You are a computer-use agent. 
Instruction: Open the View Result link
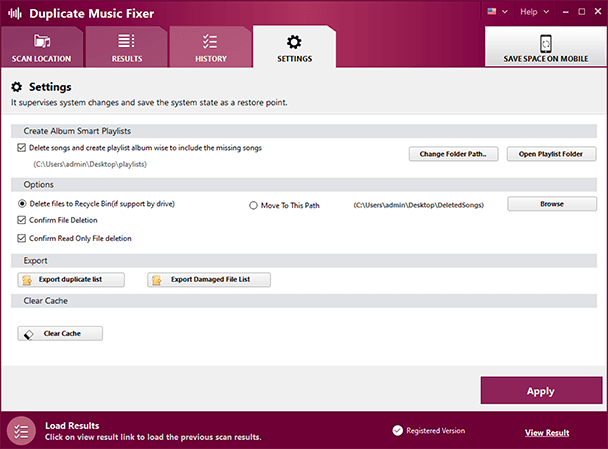(547, 433)
